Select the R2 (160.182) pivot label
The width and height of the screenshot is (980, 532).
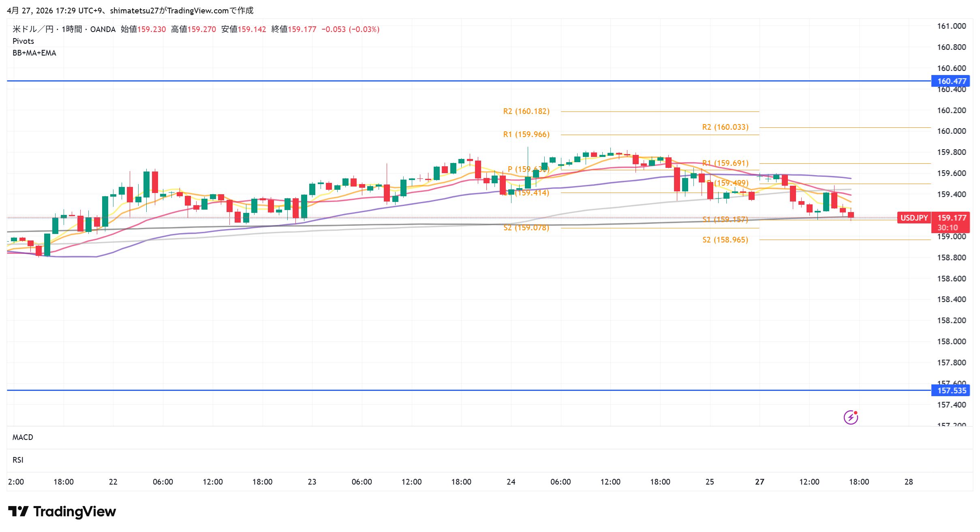pos(526,111)
